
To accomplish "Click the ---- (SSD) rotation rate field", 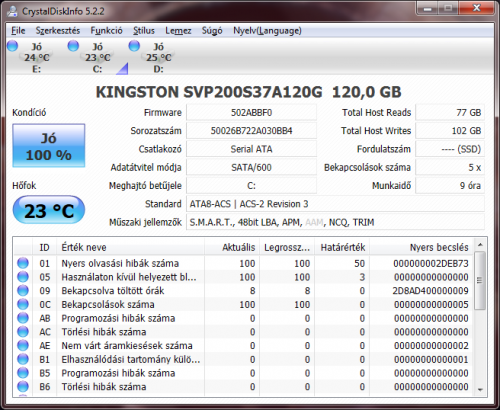I will point(450,149).
